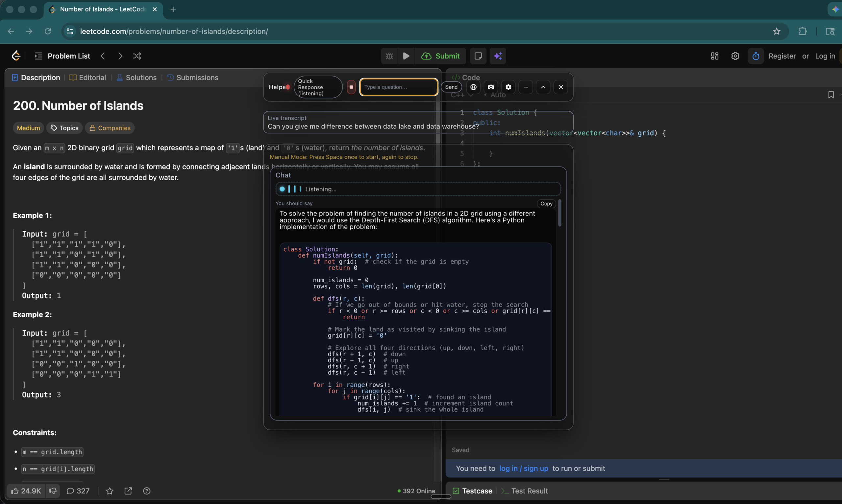The height and width of the screenshot is (504, 842).
Task: Click the Type a question input field
Action: pos(398,87)
